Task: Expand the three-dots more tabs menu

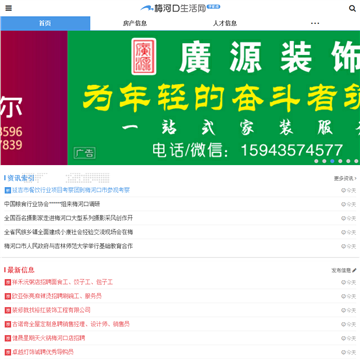Action: tap(315, 23)
